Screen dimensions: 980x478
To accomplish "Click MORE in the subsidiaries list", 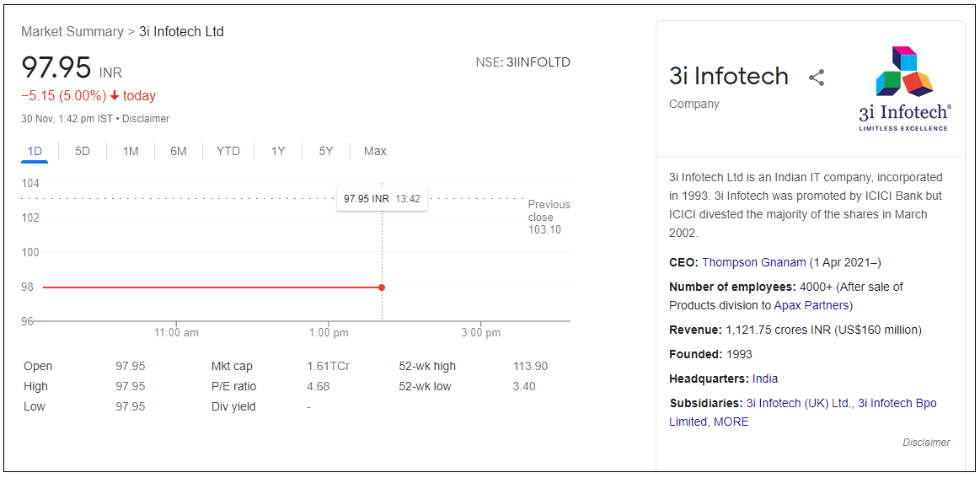I will click(731, 422).
